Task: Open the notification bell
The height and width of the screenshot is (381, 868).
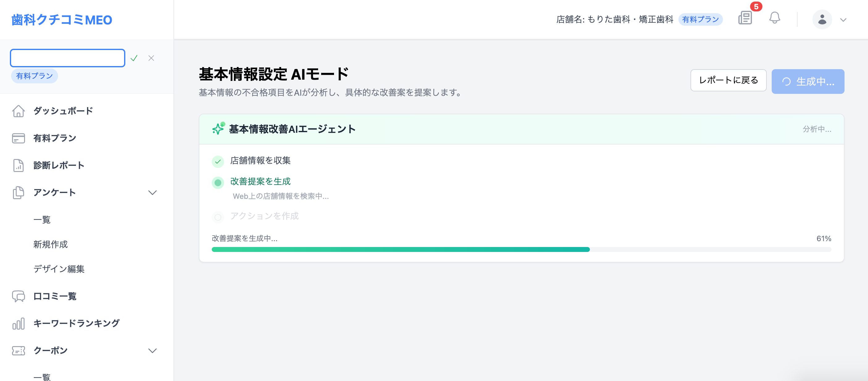Action: click(774, 18)
